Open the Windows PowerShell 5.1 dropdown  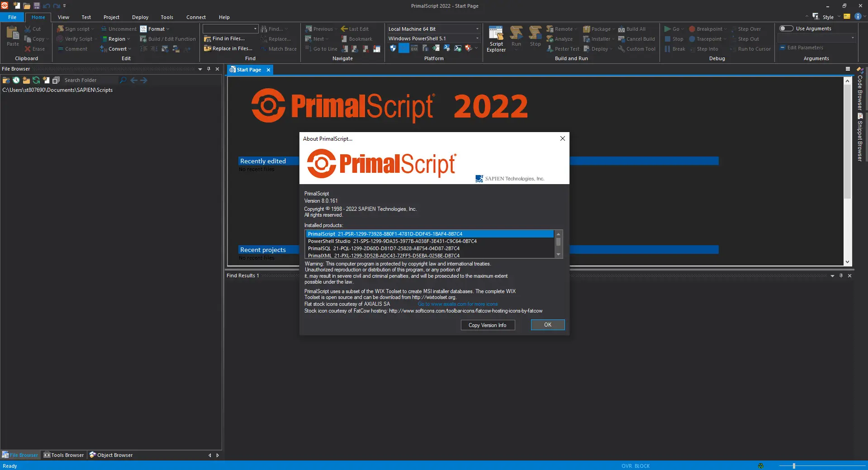coord(477,38)
